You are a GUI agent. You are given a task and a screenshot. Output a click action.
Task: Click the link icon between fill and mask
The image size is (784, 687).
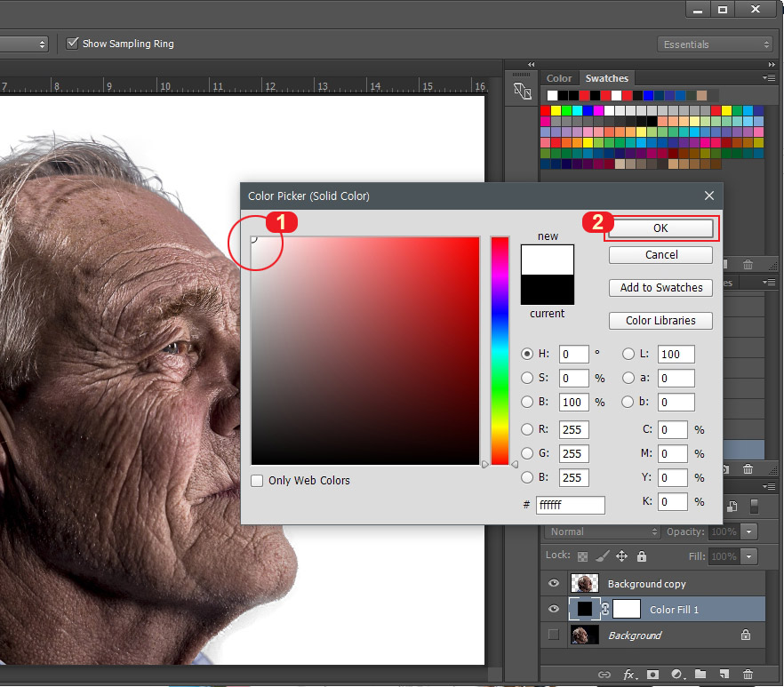(605, 609)
